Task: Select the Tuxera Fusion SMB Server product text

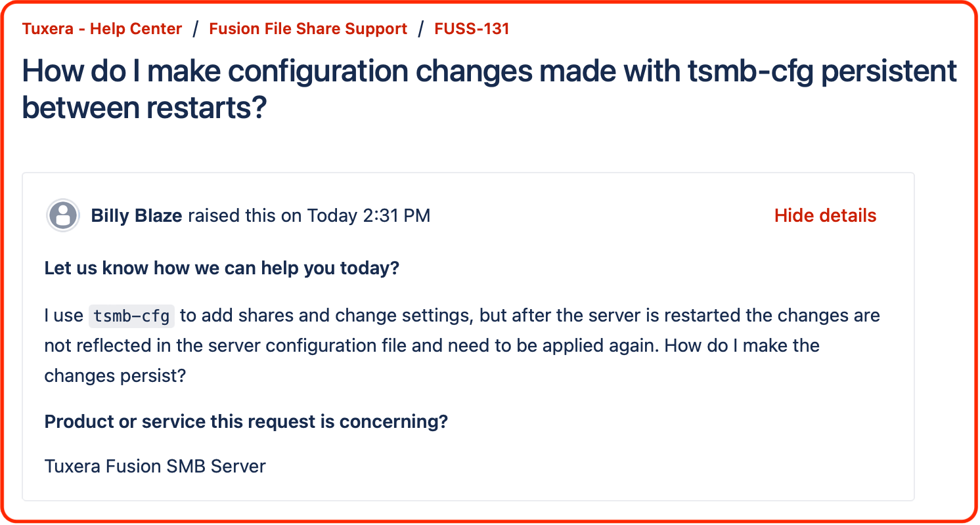Action: (x=154, y=466)
